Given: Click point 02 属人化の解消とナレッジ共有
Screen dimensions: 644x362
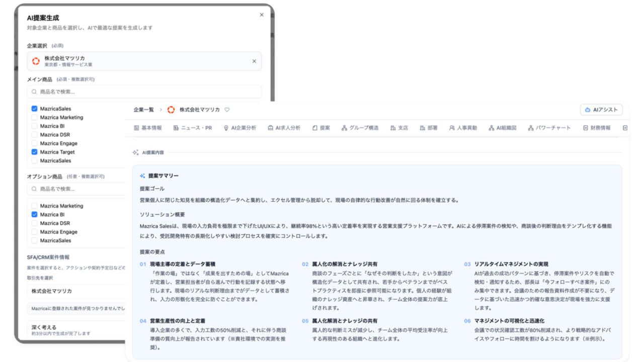Looking at the screenshot, I should click(x=345, y=264).
